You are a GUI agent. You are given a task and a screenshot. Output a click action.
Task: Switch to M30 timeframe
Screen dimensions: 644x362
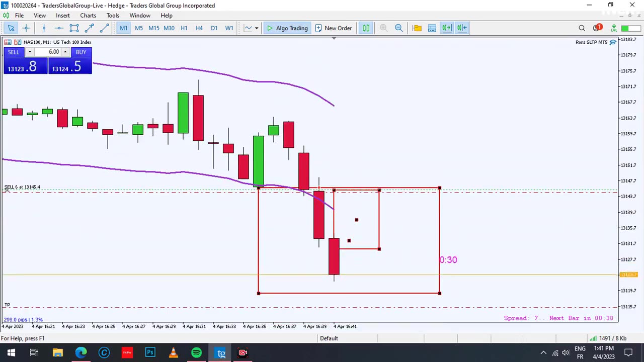tap(169, 28)
